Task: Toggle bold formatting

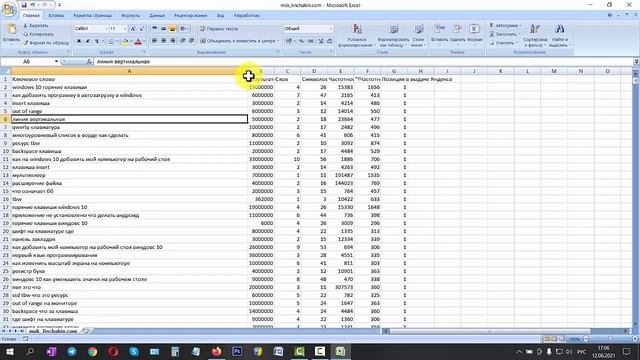Action: point(79,41)
